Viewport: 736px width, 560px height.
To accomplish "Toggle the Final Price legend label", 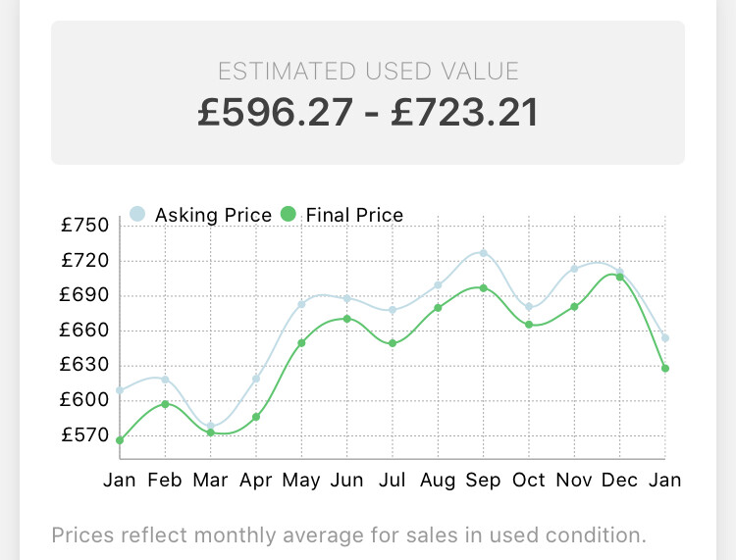I will tap(354, 215).
